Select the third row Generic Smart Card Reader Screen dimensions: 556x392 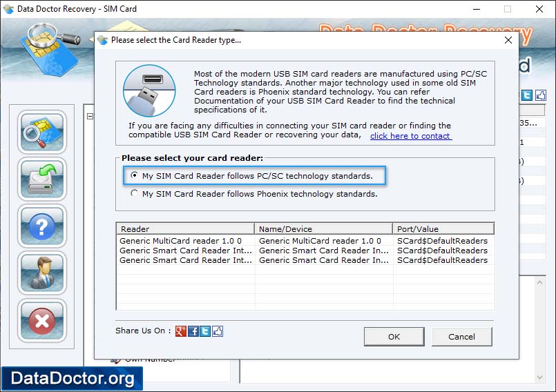305,259
